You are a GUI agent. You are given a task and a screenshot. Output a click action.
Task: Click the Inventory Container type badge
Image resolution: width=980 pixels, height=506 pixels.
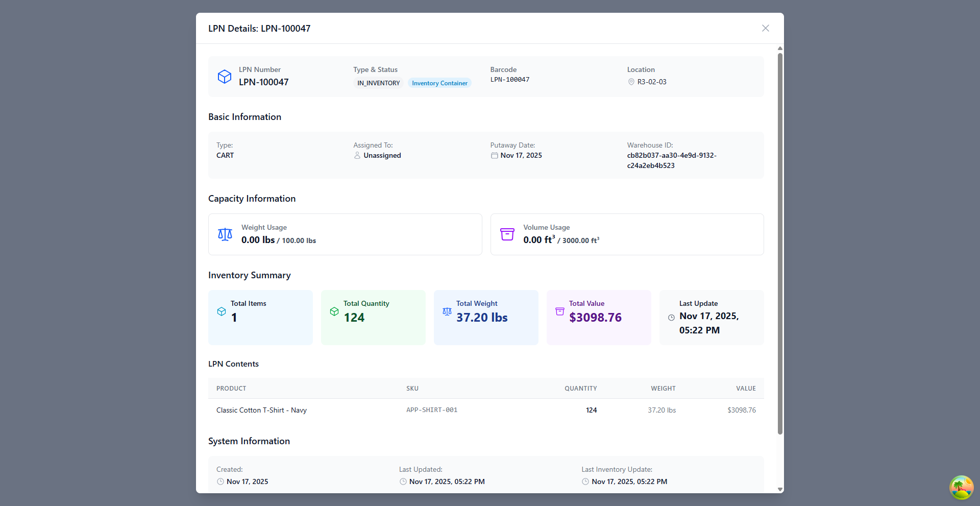[x=439, y=83]
